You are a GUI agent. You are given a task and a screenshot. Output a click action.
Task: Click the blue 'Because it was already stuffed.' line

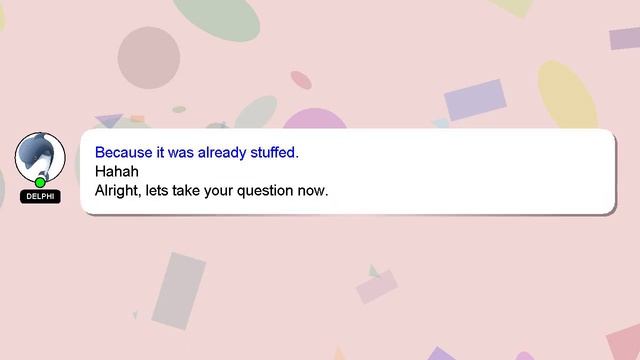(197, 152)
